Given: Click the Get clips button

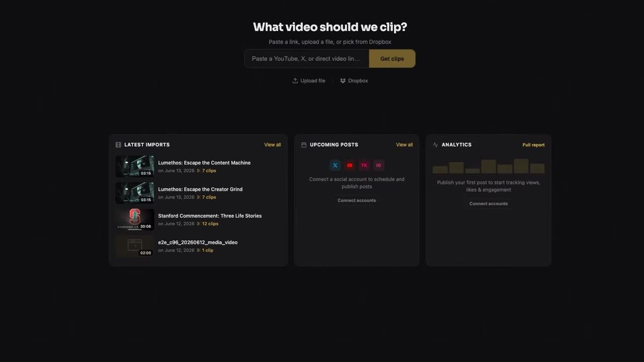Looking at the screenshot, I should pos(392,58).
